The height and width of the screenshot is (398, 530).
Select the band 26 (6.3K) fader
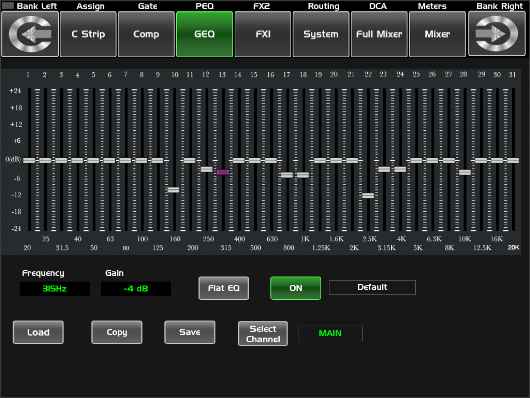(432, 160)
